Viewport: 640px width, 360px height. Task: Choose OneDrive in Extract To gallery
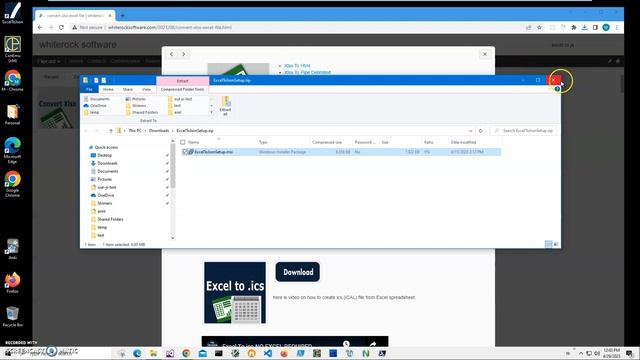[95, 105]
